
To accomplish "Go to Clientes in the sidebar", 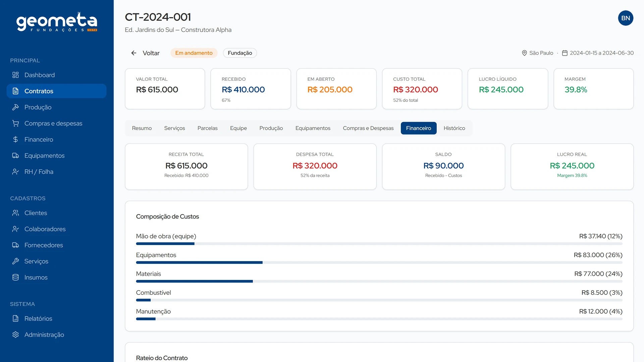I will point(36,213).
